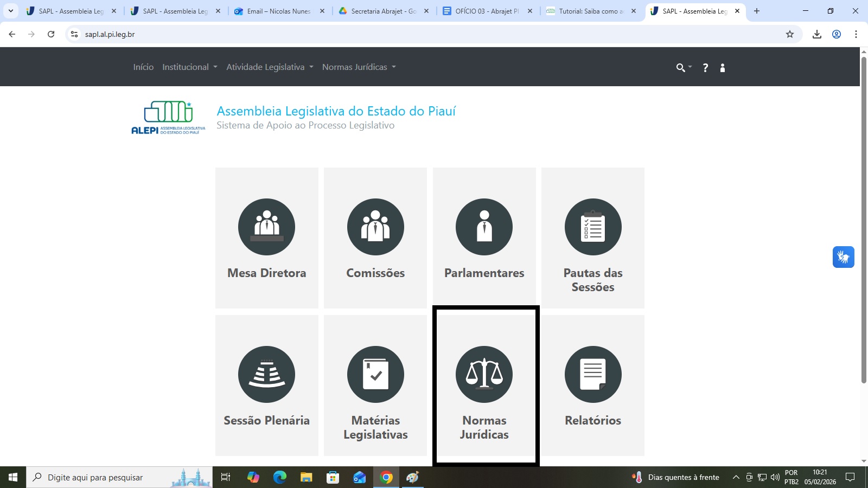
Task: Expand the Atividade Legislativa dropdown
Action: pyautogui.click(x=270, y=67)
